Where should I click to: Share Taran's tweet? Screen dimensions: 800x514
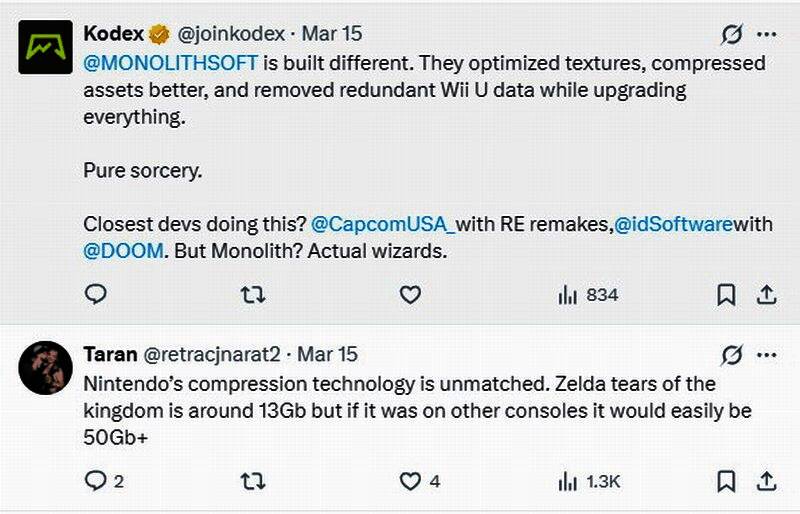[x=766, y=481]
